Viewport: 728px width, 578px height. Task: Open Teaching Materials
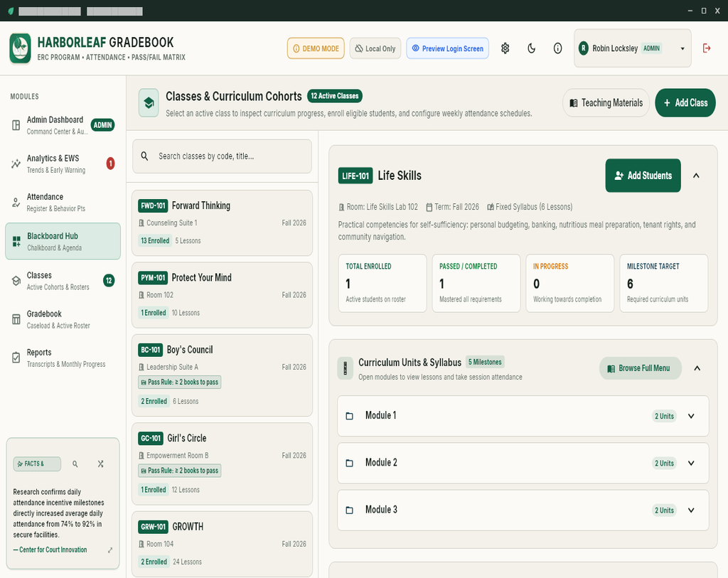[x=606, y=102]
